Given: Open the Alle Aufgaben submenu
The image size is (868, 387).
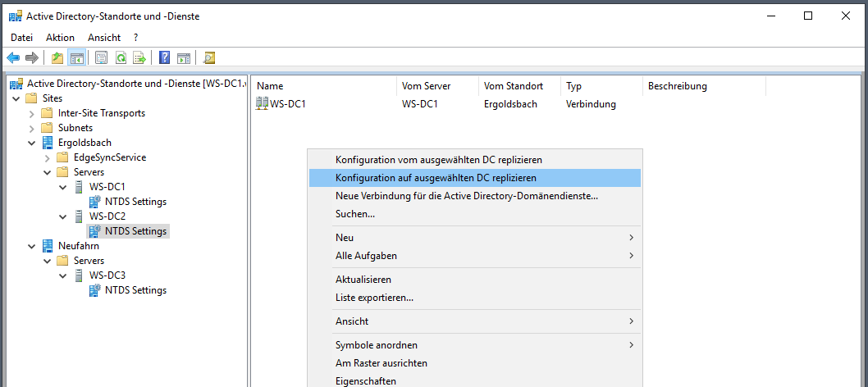Looking at the screenshot, I should (x=474, y=256).
